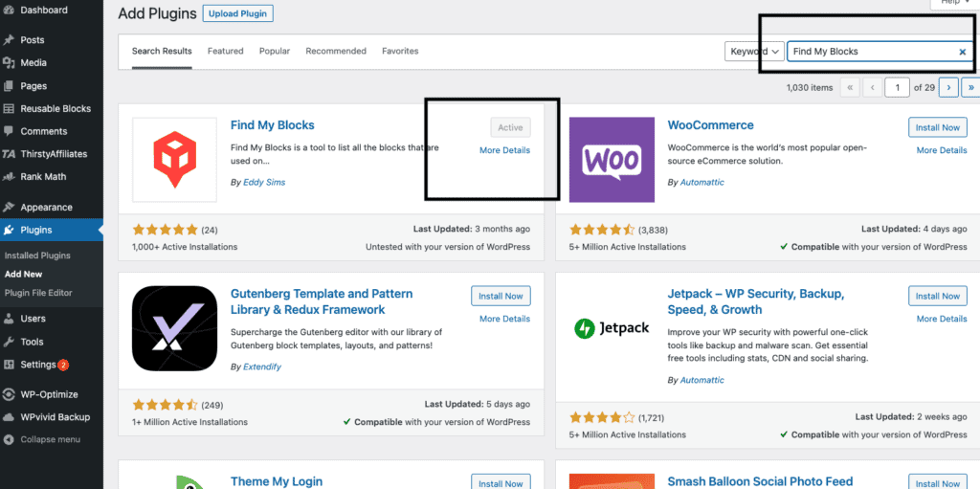Image resolution: width=980 pixels, height=489 pixels.
Task: Click the Comments bubble icon
Action: coord(9,131)
